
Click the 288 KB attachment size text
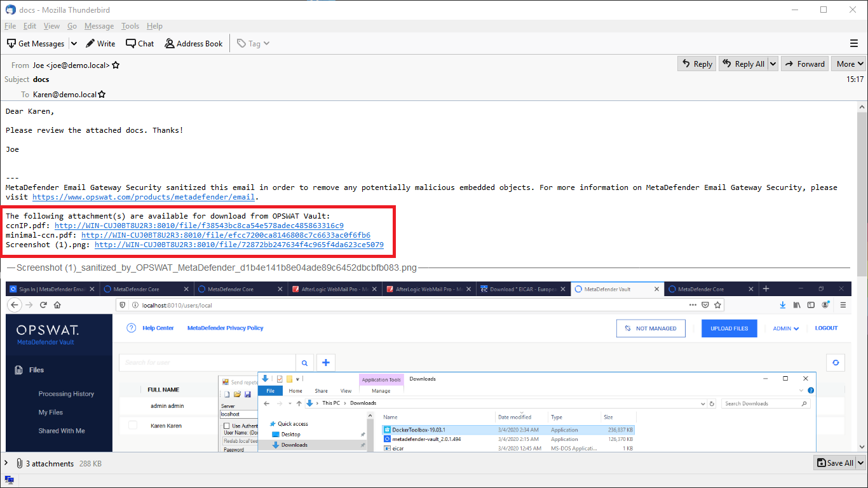pos(90,464)
